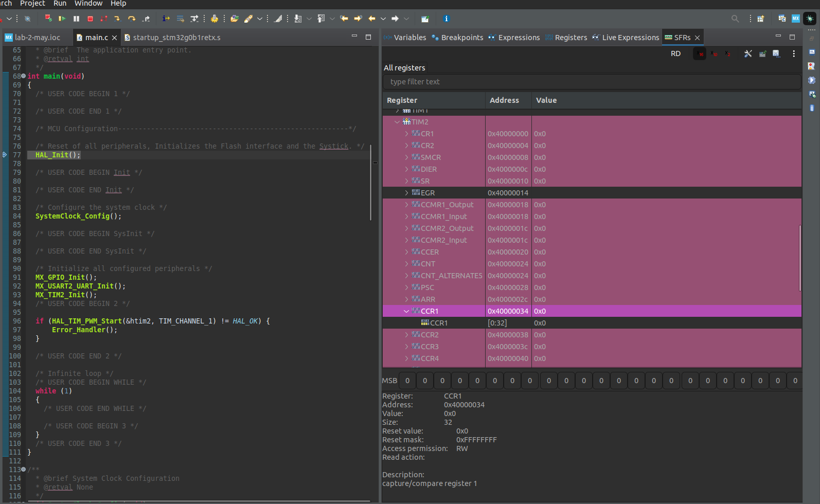The width and height of the screenshot is (820, 504).
Task: Click the Open Perspective icon
Action: click(x=761, y=19)
